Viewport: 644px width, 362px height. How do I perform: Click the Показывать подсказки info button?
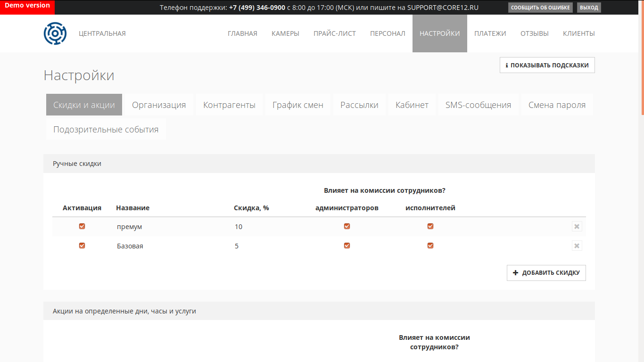(x=547, y=65)
